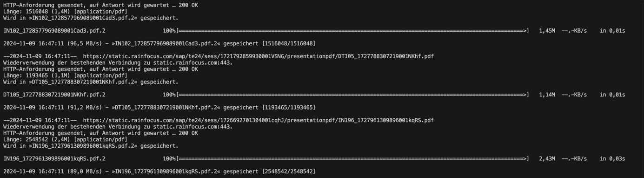Click the IN196 presentation PDF URL
This screenshot has height=178, width=644.
258,120
